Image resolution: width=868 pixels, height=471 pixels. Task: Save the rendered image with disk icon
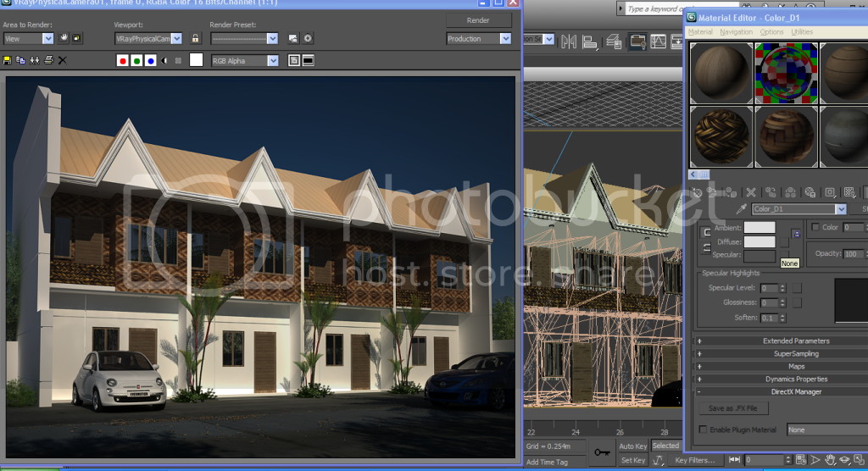pos(8,60)
